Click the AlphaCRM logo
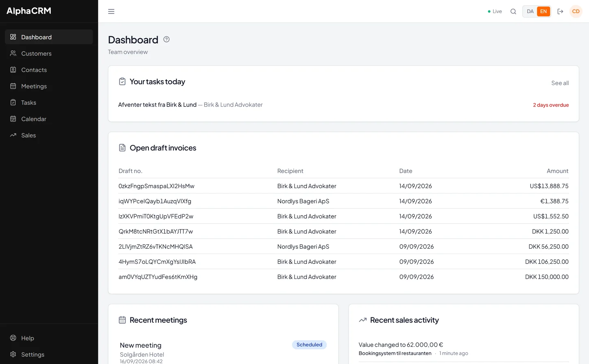Screen dimensions: 589x364 [29, 11]
